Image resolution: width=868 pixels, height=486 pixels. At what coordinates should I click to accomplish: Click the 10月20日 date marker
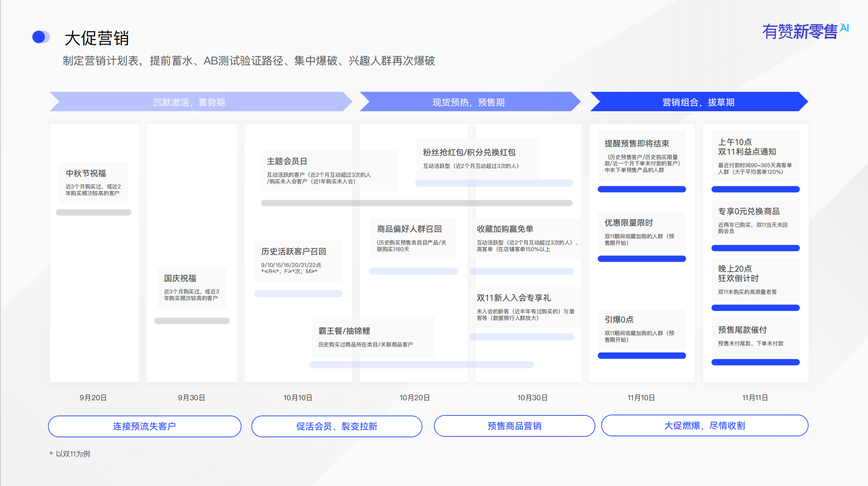[x=414, y=398]
